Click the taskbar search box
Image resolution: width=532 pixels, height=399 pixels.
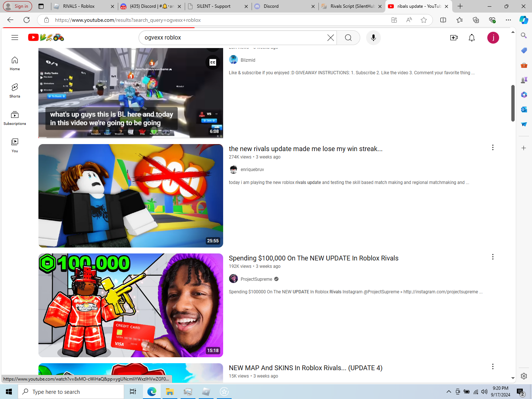pyautogui.click(x=71, y=392)
